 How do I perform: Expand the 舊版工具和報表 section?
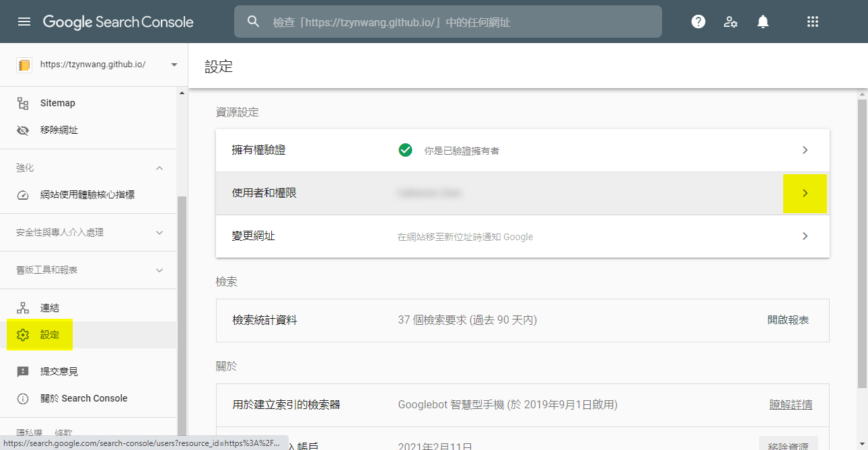[x=159, y=270]
